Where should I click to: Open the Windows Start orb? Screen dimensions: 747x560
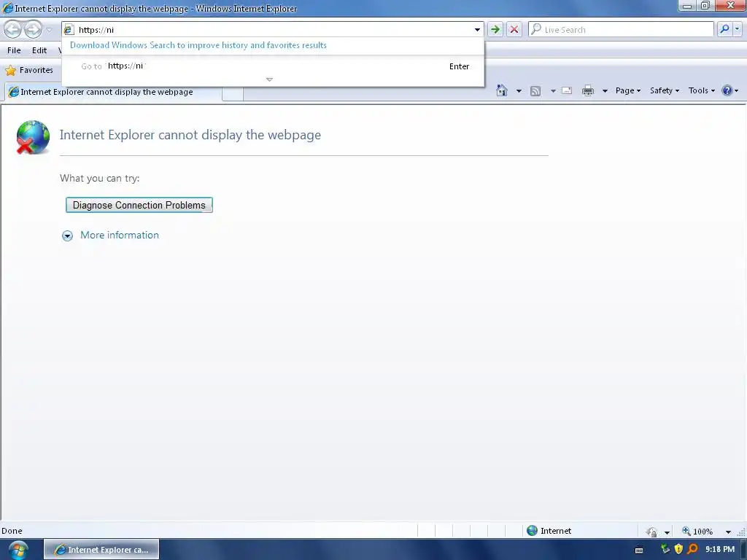coord(18,550)
